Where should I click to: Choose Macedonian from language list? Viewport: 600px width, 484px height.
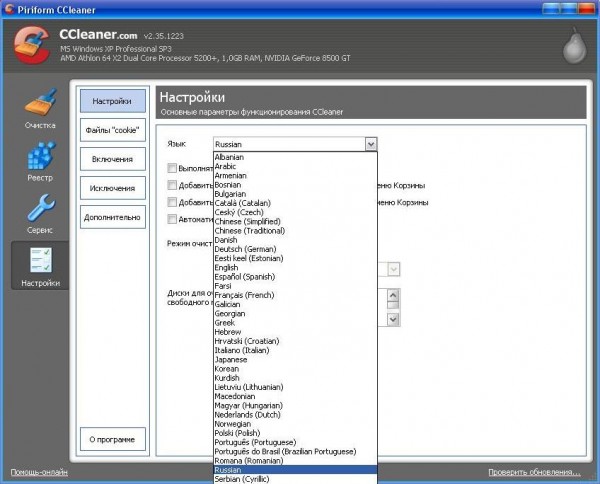click(295, 396)
